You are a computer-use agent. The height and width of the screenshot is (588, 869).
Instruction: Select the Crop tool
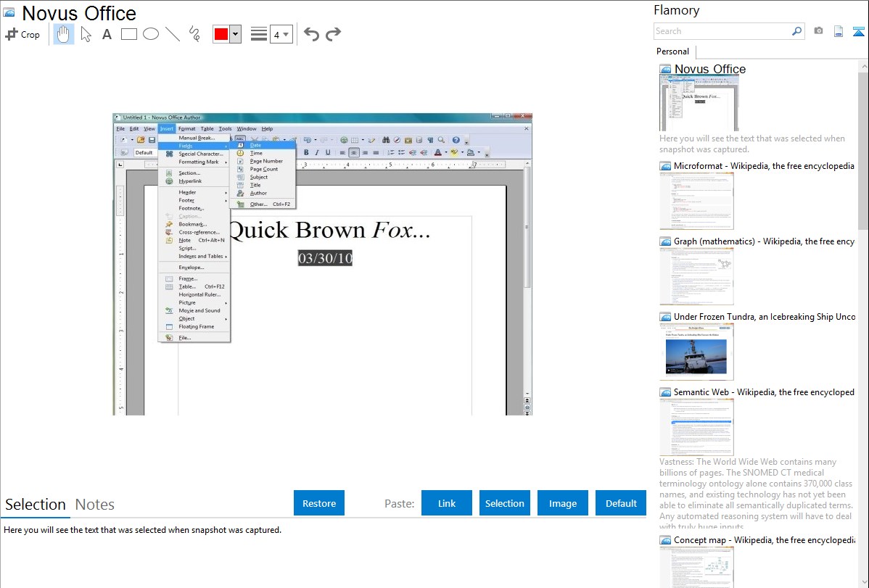point(22,34)
